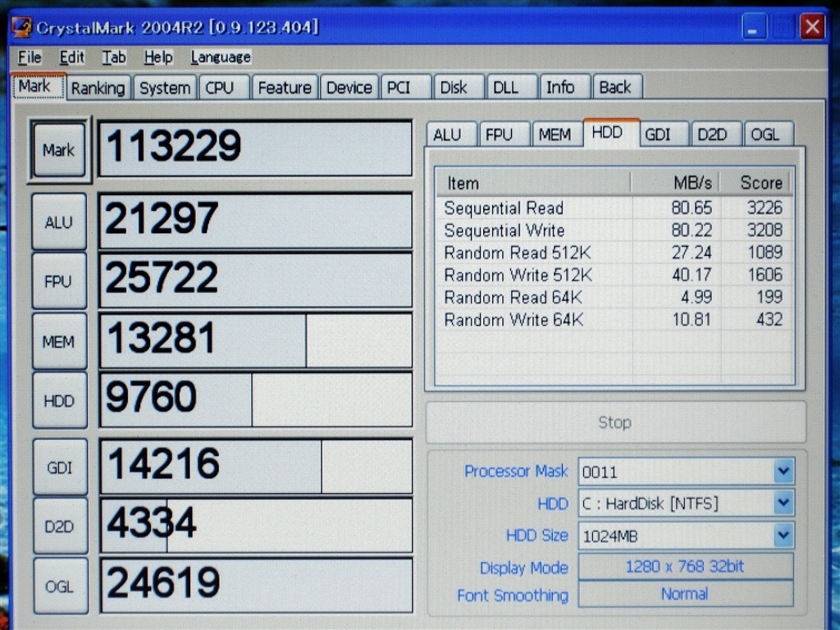Click the Stop button
The image size is (840, 630).
click(x=615, y=422)
